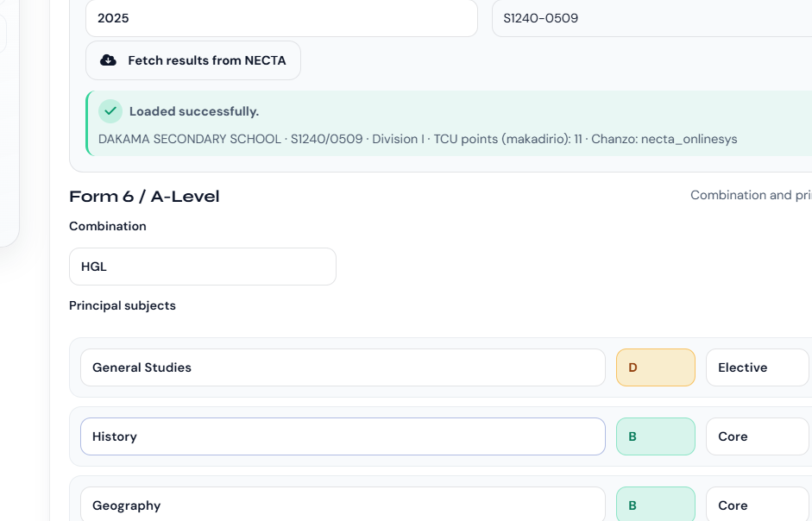This screenshot has width=812, height=521.
Task: Edit the index number field S1240-0509
Action: point(652,18)
